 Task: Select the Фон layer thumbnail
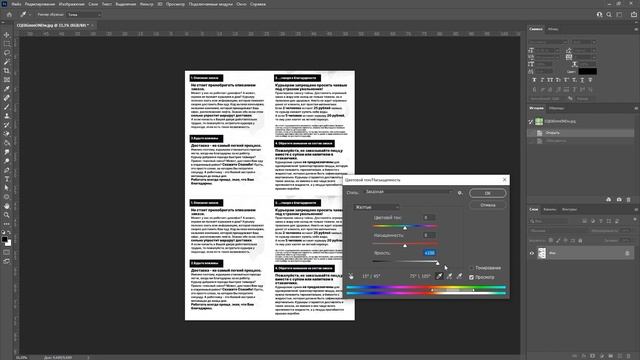[x=542, y=253]
